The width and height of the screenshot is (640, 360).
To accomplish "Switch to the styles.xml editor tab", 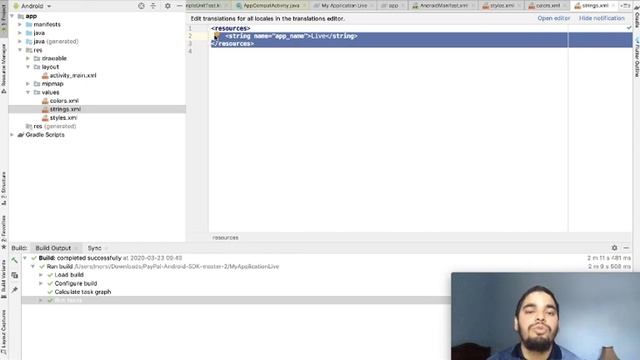I will tap(501, 6).
